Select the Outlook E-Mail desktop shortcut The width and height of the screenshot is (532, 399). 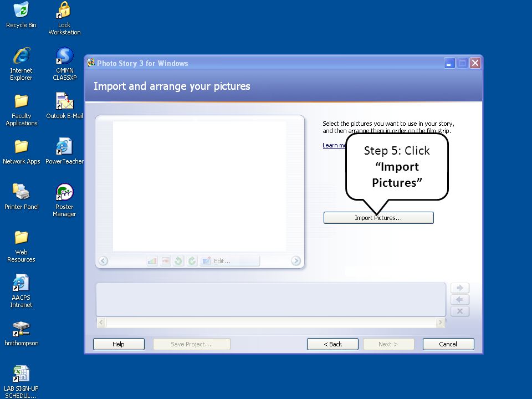(64, 105)
